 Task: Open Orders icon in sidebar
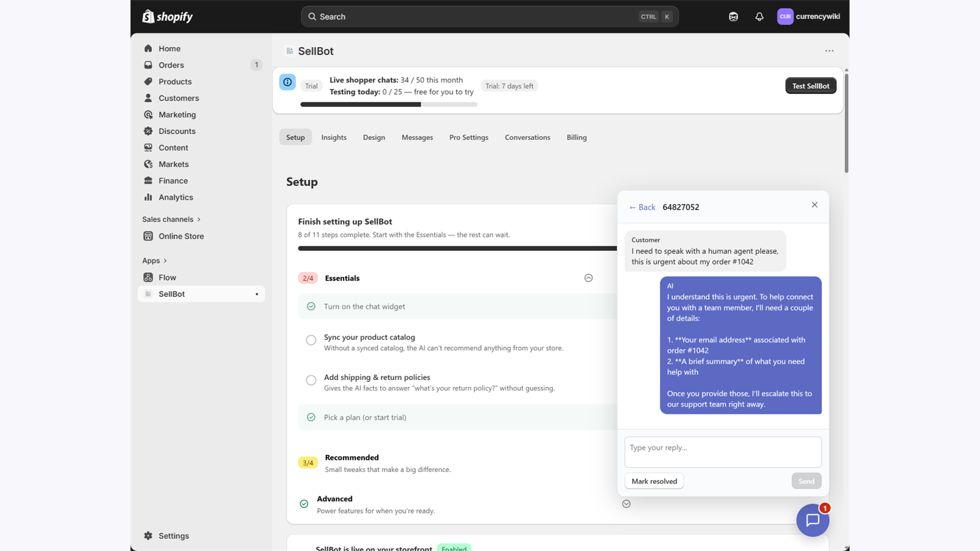[x=148, y=65]
